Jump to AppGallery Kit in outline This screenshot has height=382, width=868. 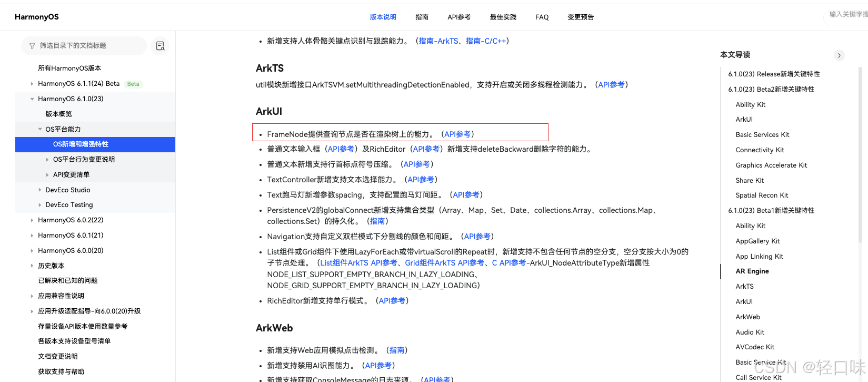click(x=757, y=241)
